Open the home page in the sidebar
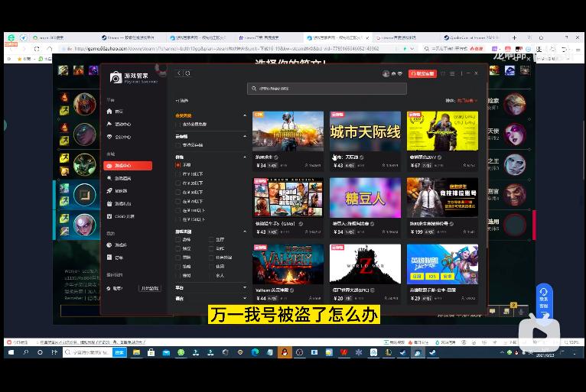The image size is (586, 392). pyautogui.click(x=115, y=112)
